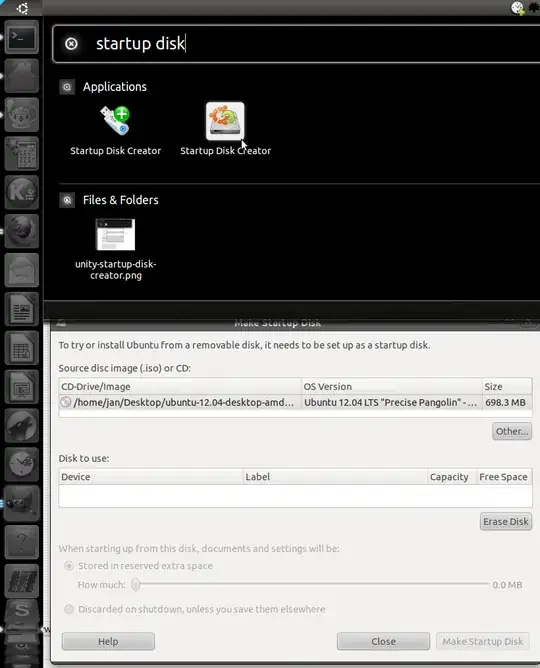Click Other... to choose another image

(512, 431)
